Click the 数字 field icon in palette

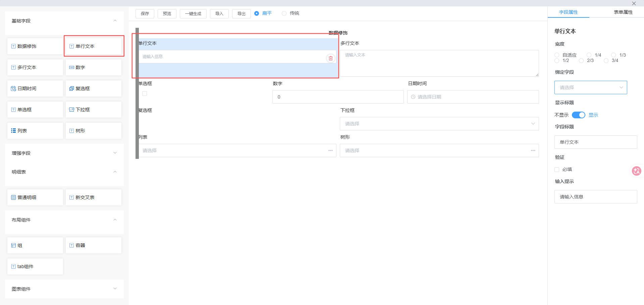71,67
